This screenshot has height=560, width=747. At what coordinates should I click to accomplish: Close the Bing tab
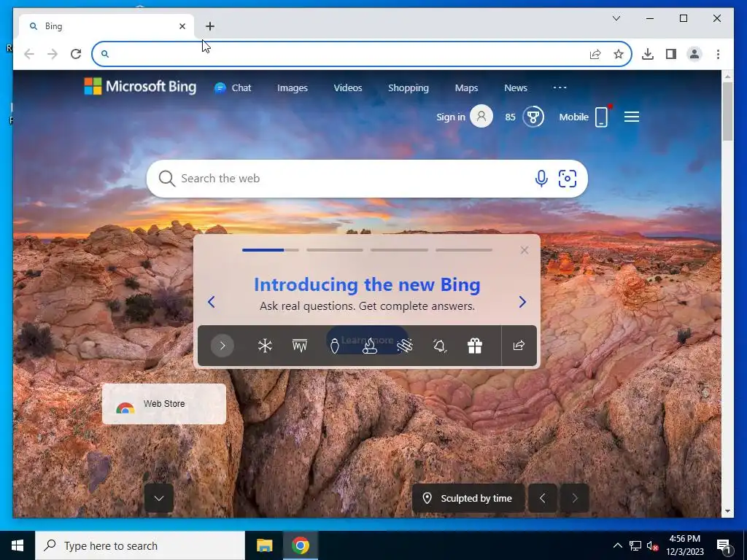pos(182,26)
